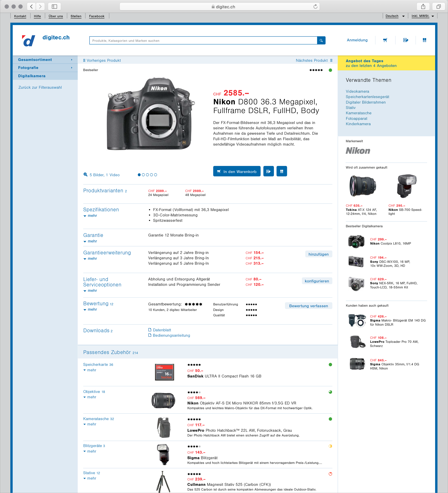The image size is (448, 493).
Task: Open the Datenblatt document icon
Action: 150,330
